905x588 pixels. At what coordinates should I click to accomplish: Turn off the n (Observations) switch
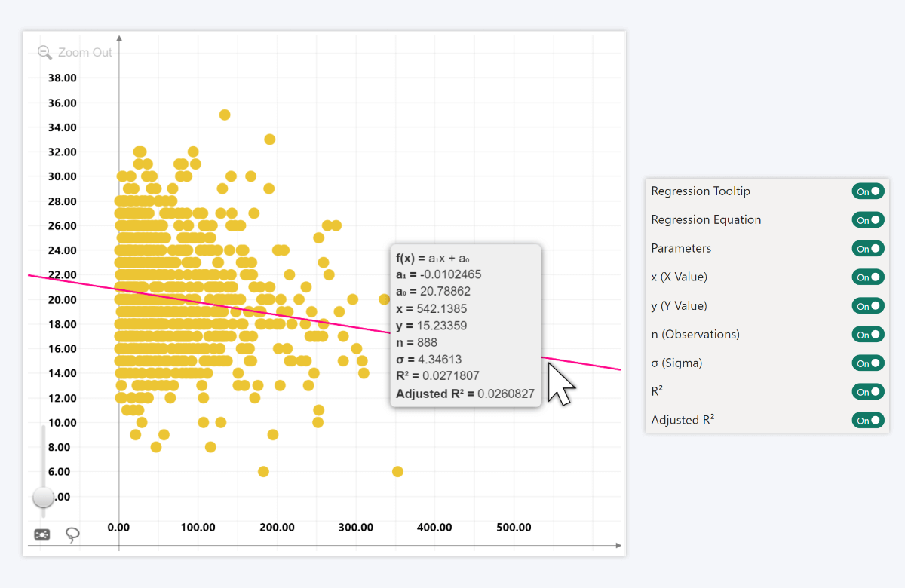tap(867, 334)
